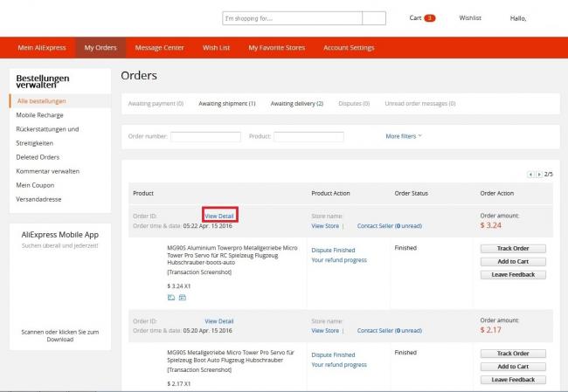Show Disputes (0) orders

point(354,104)
